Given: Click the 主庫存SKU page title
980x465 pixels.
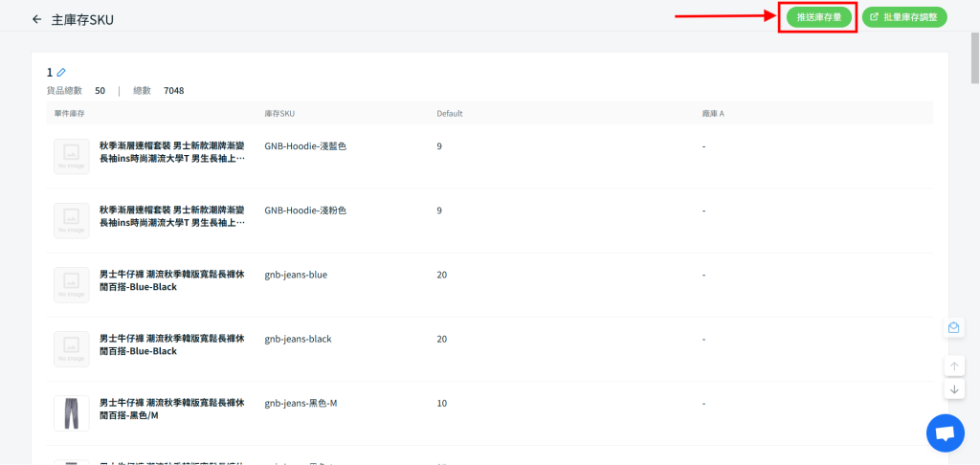Looking at the screenshot, I should pyautogui.click(x=82, y=20).
